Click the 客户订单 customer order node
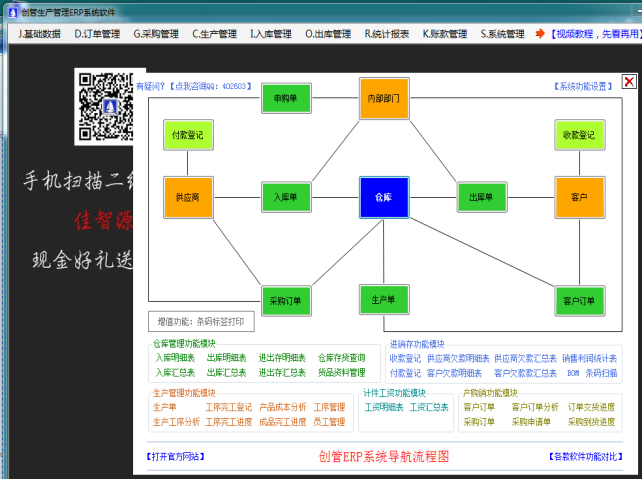This screenshot has width=642, height=480. pos(580,299)
